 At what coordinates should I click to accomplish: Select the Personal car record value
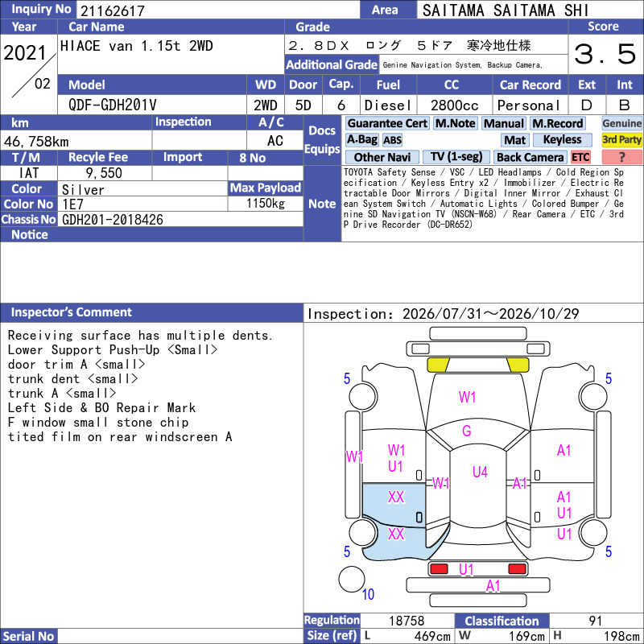tap(529, 105)
